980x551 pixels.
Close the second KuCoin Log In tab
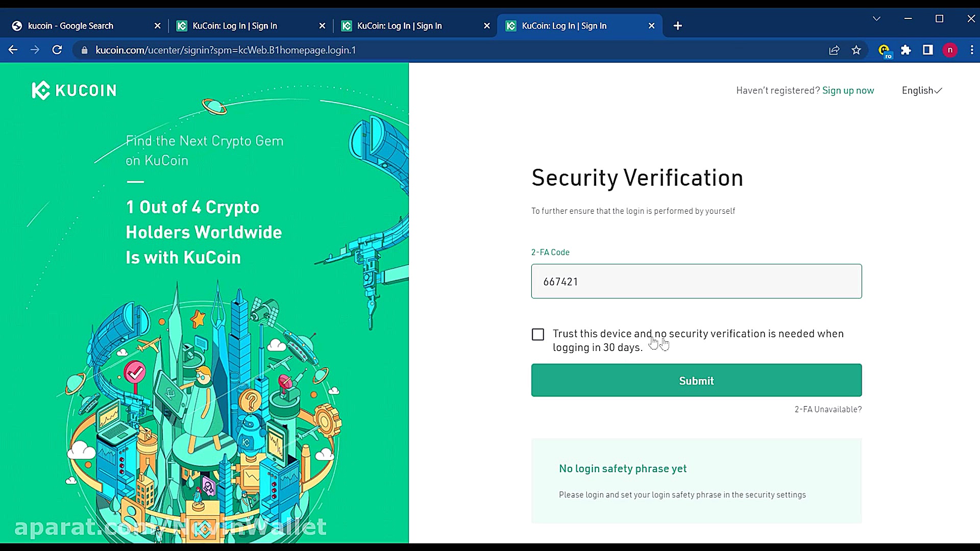[487, 26]
